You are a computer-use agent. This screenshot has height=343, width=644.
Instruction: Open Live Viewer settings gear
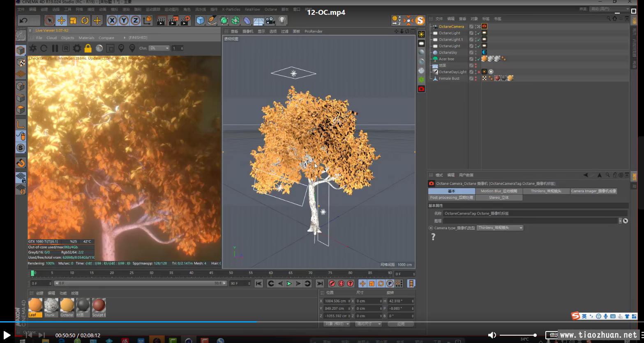(x=77, y=48)
